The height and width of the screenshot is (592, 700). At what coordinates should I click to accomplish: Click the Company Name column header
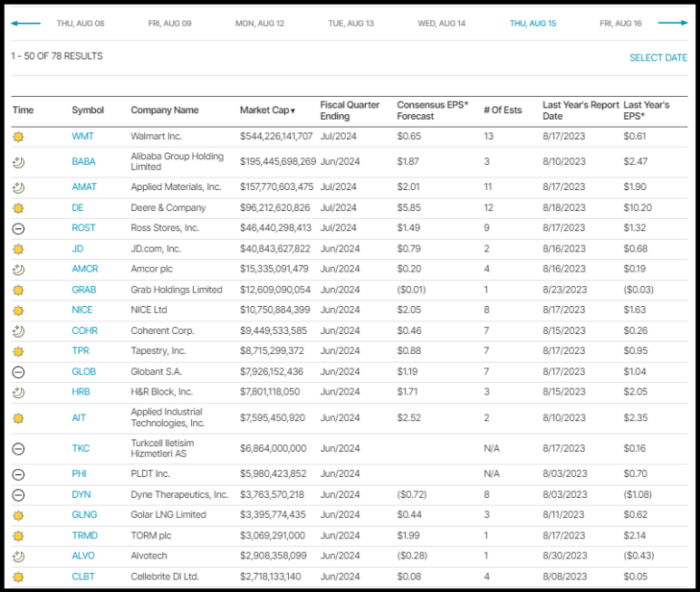[165, 110]
